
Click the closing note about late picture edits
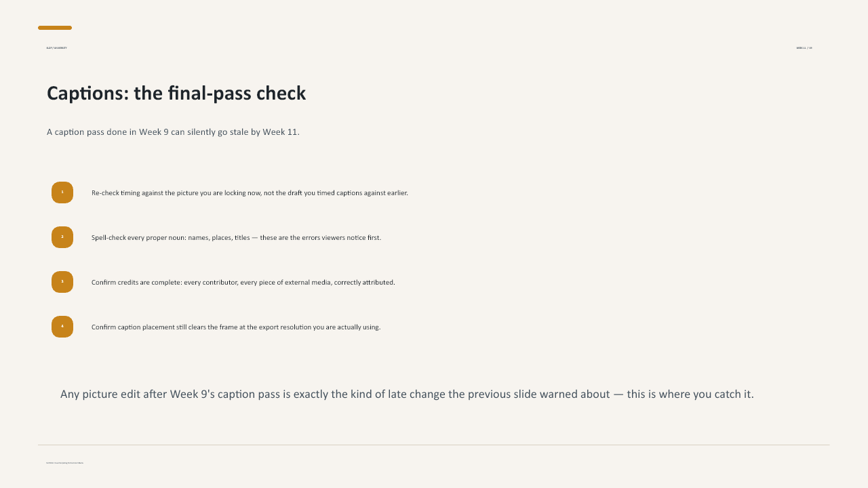pos(407,394)
